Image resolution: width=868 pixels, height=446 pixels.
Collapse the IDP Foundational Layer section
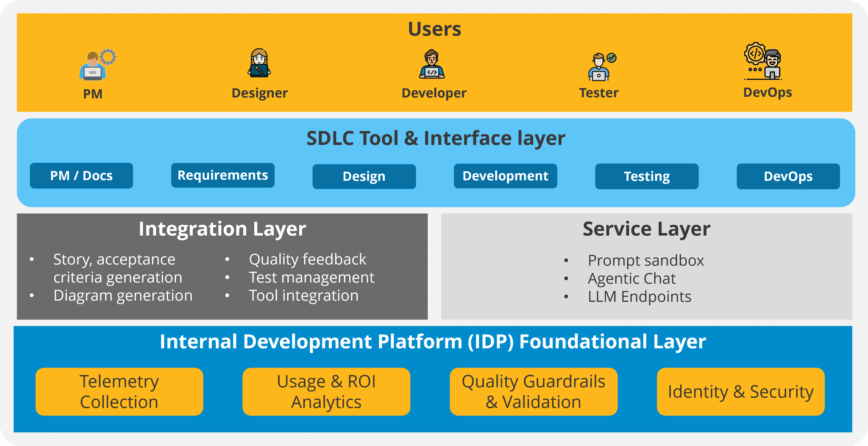tap(433, 341)
